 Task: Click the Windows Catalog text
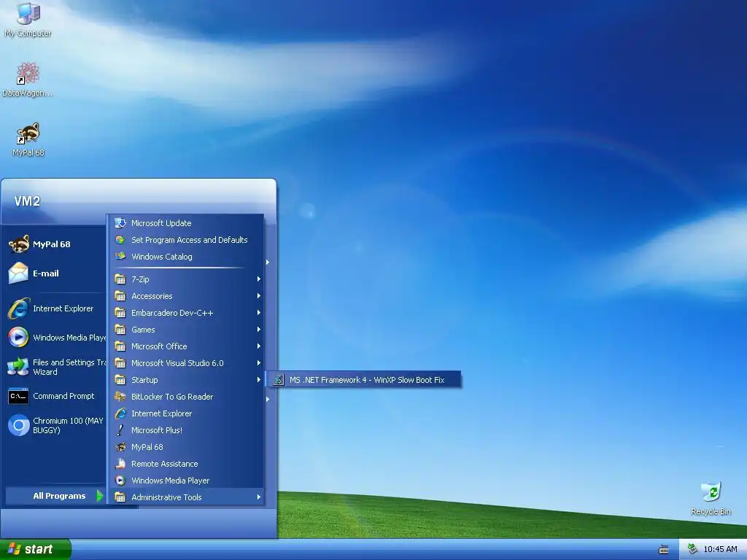(161, 256)
